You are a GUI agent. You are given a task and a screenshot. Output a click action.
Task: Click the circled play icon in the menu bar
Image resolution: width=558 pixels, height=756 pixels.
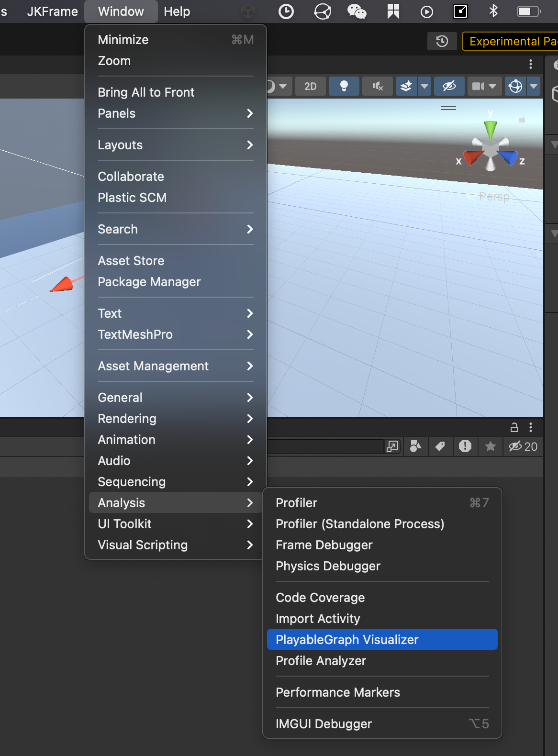[x=427, y=11]
